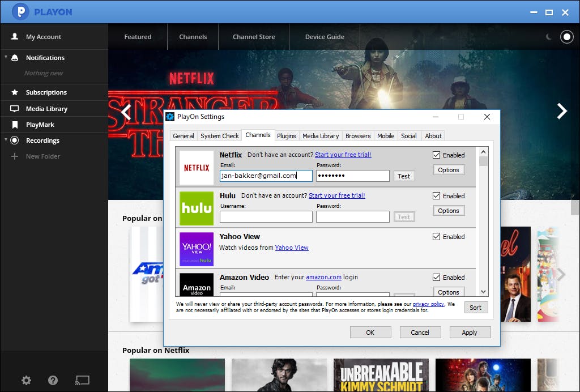The height and width of the screenshot is (392, 580).
Task: Switch to the Social tab
Action: click(x=409, y=136)
